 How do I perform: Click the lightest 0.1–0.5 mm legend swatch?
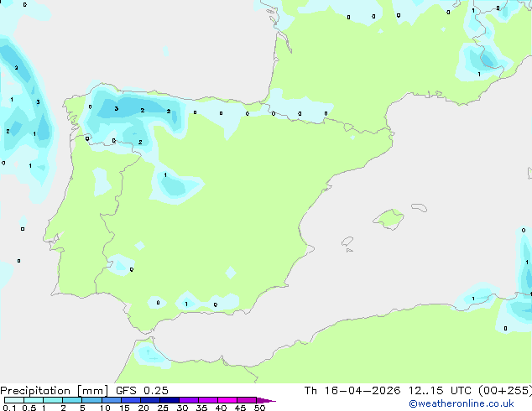point(14,400)
